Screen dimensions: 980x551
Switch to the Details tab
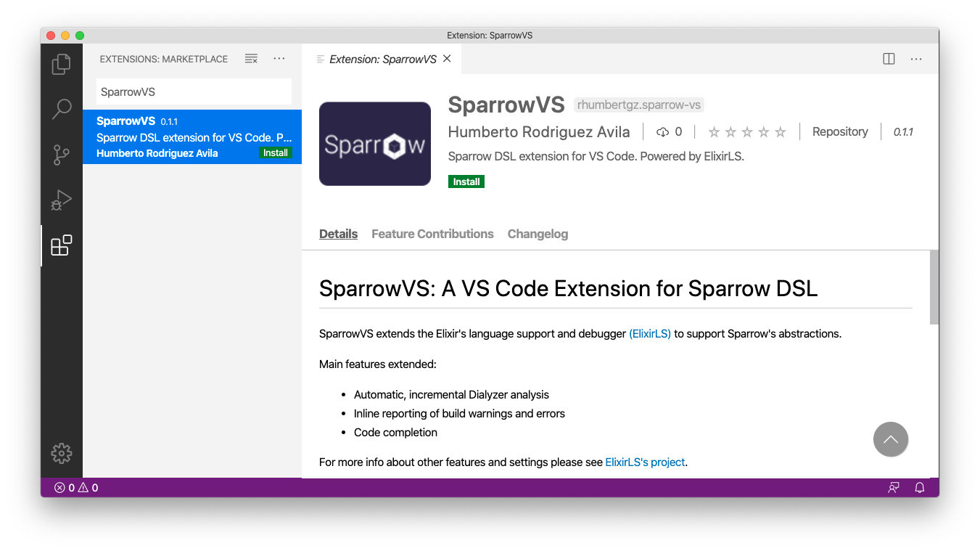338,234
